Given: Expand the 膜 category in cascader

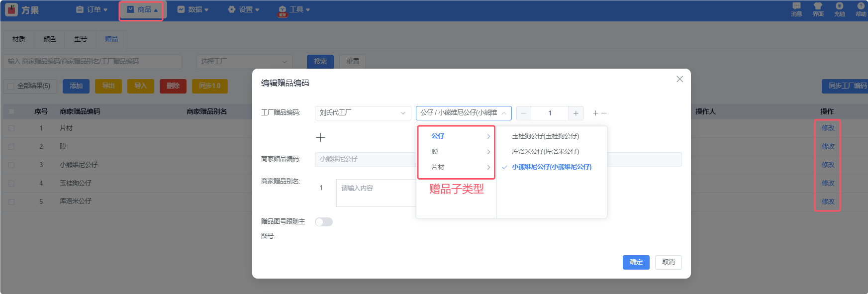Looking at the screenshot, I should click(456, 152).
